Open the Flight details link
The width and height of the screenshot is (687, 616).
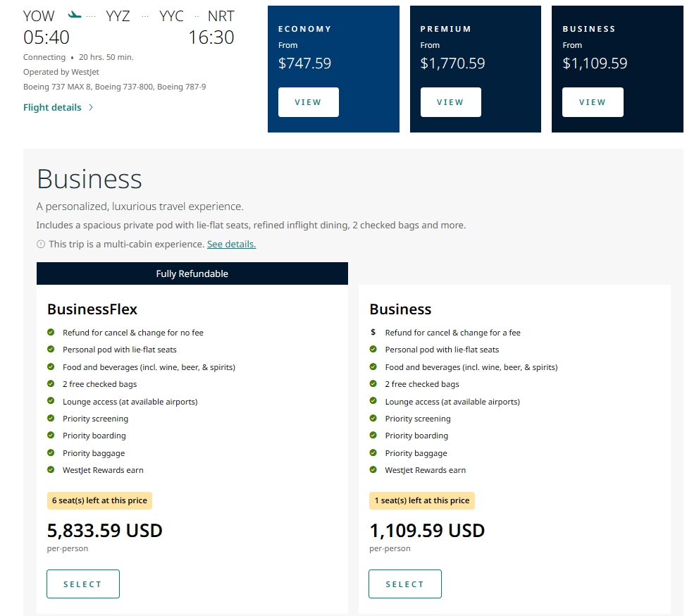[52, 108]
